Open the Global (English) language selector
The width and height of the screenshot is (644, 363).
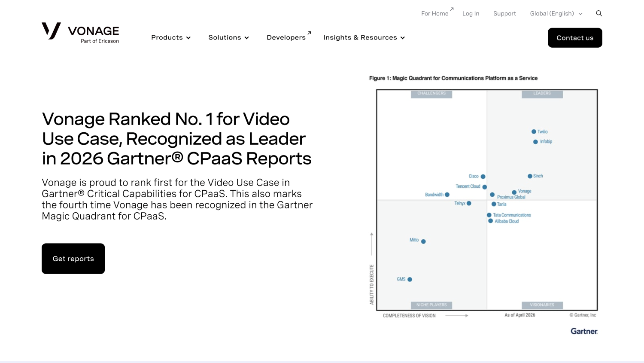tap(556, 14)
